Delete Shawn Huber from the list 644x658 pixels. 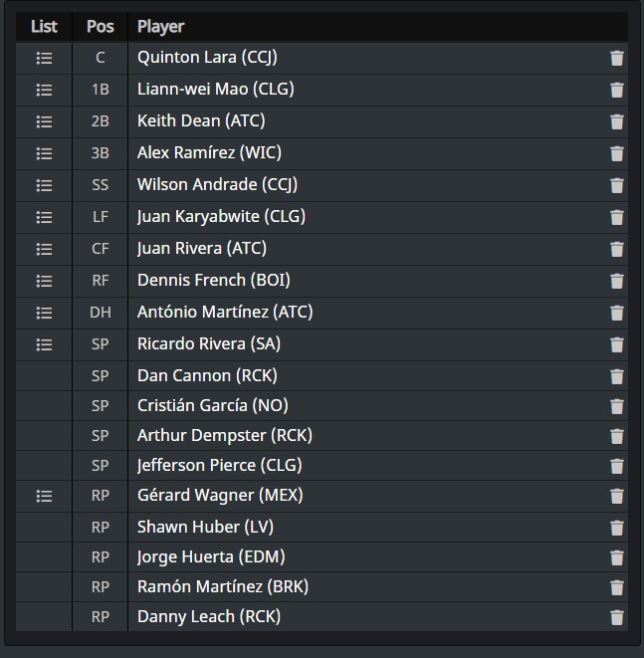pyautogui.click(x=616, y=528)
